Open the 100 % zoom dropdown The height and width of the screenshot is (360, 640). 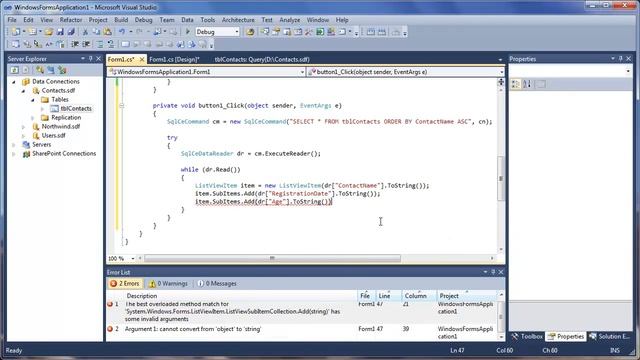click(x=132, y=258)
